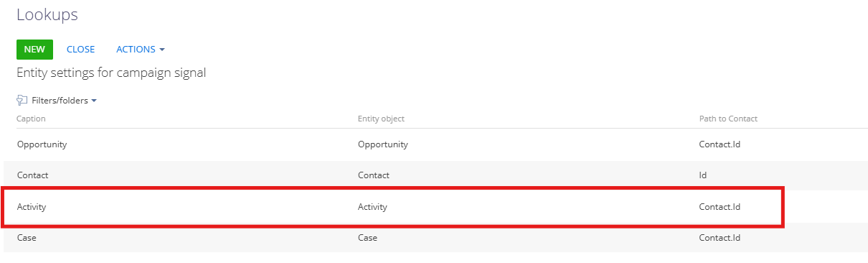Click Activity in Entity object column
Image resolution: width=868 pixels, height=263 pixels.
tap(372, 207)
